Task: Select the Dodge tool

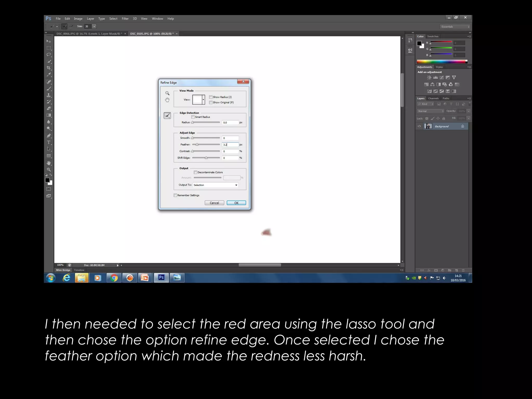Action: tap(49, 129)
